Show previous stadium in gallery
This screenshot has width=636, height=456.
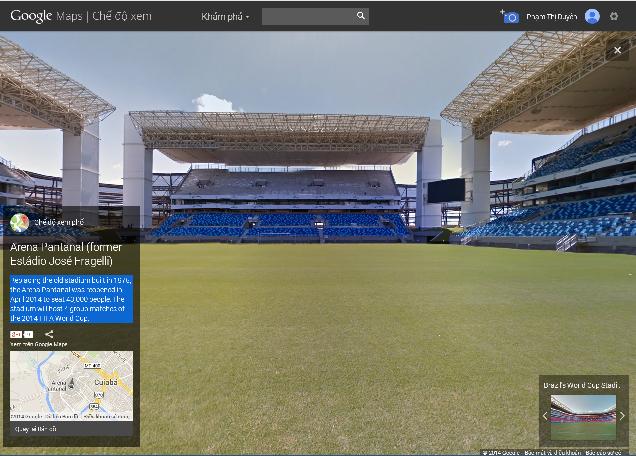click(546, 415)
